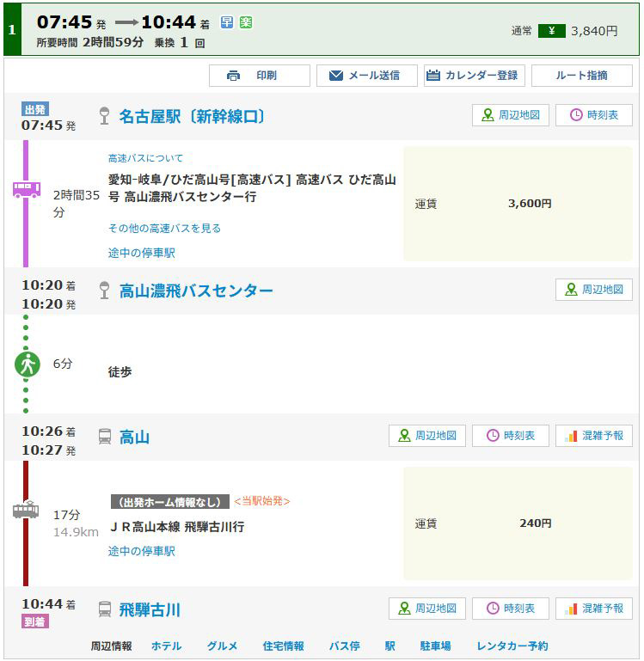Image resolution: width=644 pixels, height=661 pixels.
Task: Click the green walking person icon
Action: coord(27,364)
